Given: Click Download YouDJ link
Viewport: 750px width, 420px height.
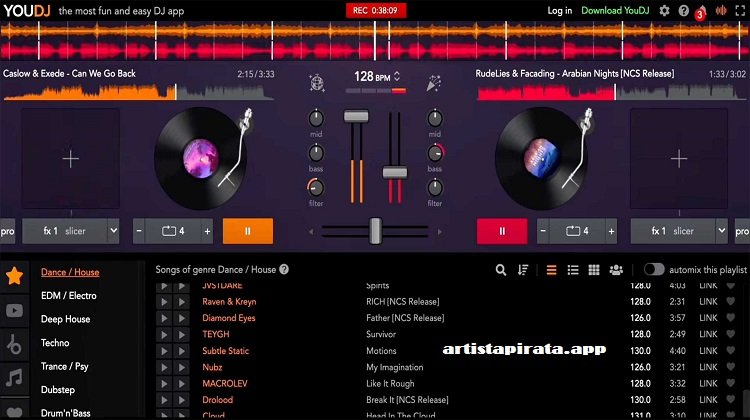Looking at the screenshot, I should tap(615, 11).
